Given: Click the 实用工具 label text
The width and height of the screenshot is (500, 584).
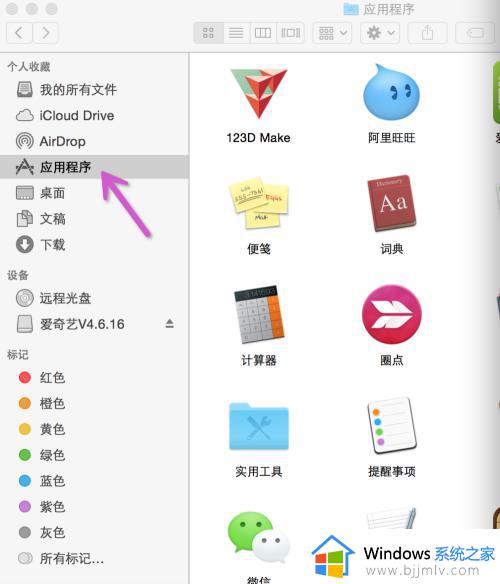Looking at the screenshot, I should [259, 472].
